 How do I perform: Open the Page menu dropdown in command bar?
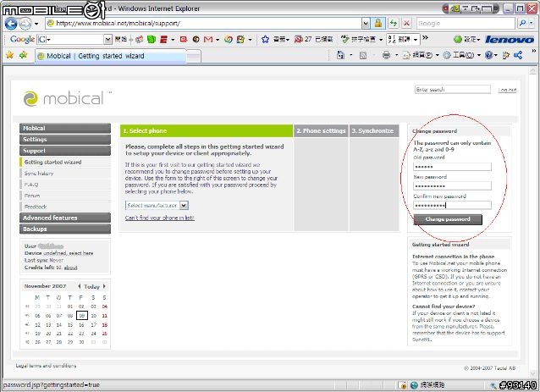pyautogui.click(x=438, y=55)
